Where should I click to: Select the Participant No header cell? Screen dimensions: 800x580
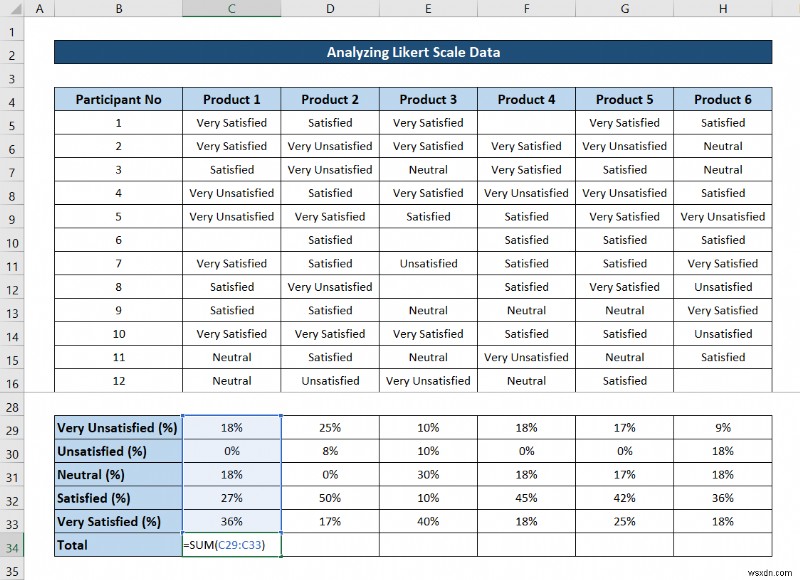118,98
